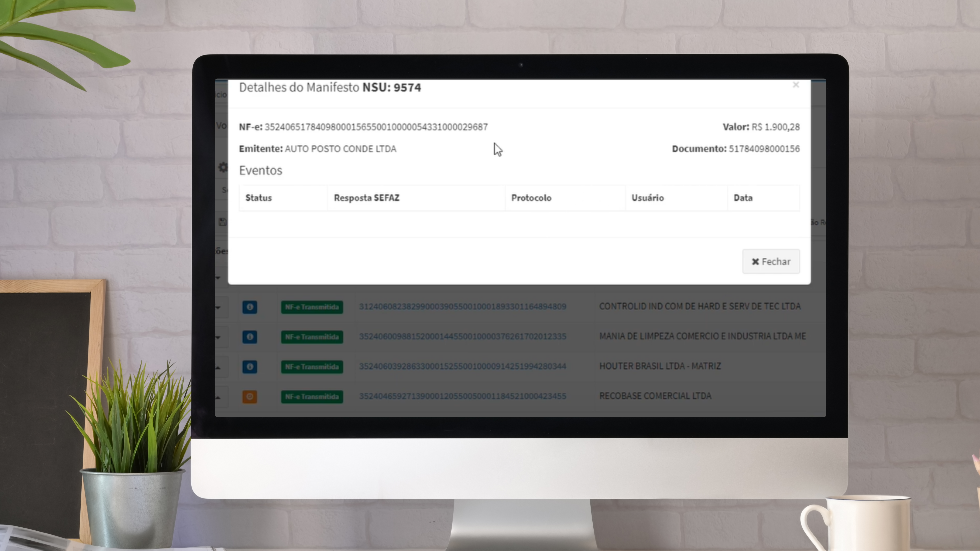Open NF-e key link starting 31240608238299
Viewport: 980px width, 551px height.
pyautogui.click(x=462, y=306)
